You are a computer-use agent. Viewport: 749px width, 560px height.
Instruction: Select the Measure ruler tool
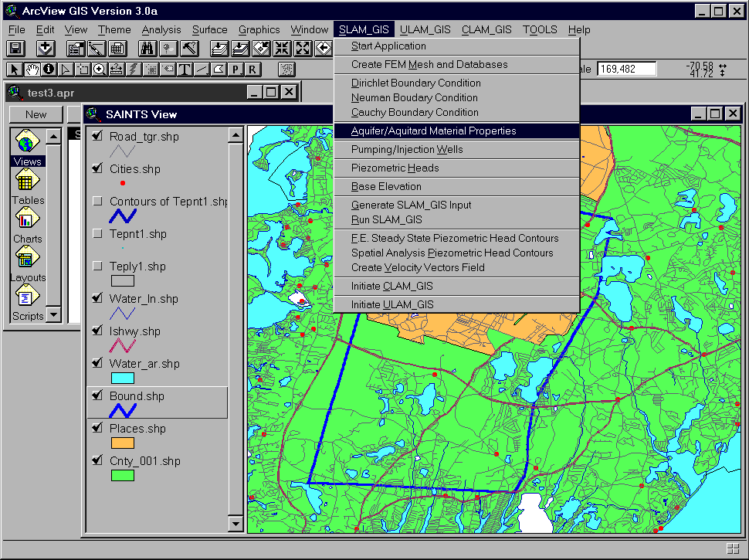tap(117, 70)
